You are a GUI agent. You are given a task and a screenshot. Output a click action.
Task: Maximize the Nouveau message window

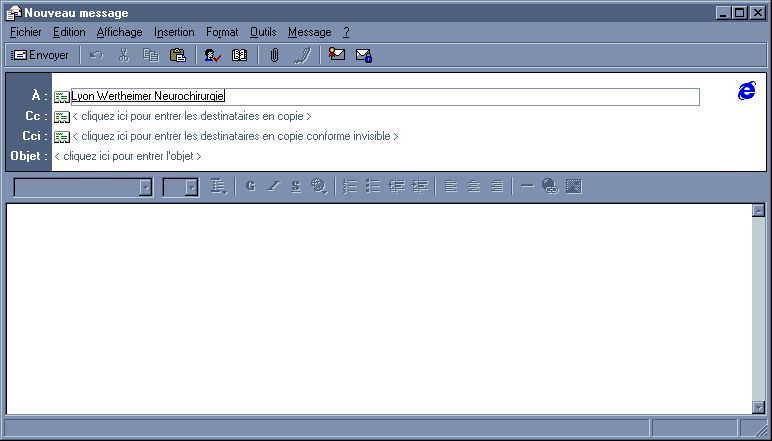740,13
